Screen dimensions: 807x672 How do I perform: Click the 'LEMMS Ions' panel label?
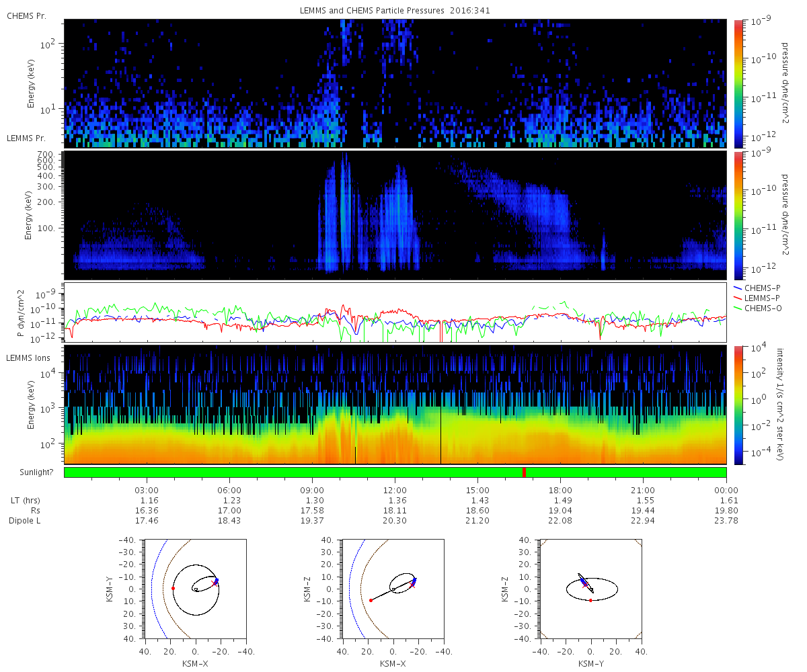[29, 358]
